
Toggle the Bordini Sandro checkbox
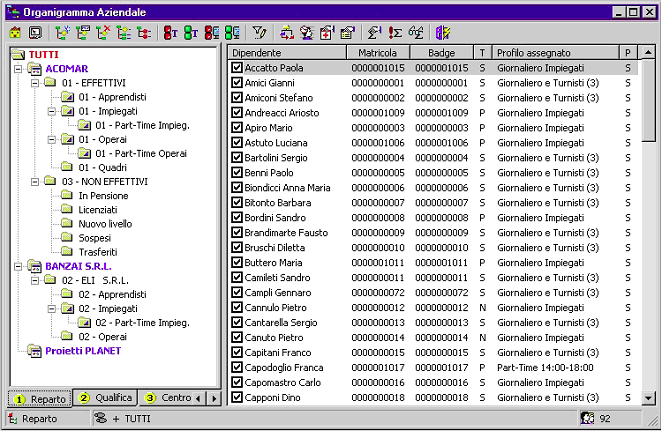236,217
